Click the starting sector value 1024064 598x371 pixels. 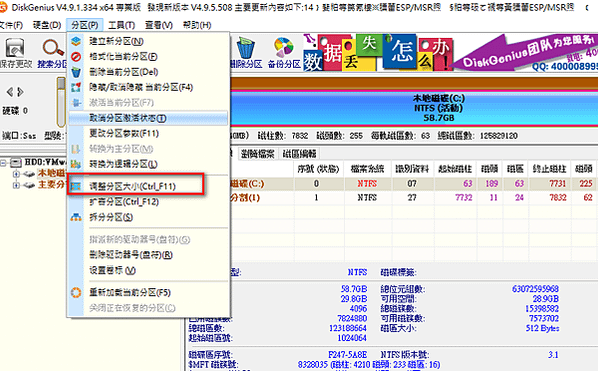[352, 338]
